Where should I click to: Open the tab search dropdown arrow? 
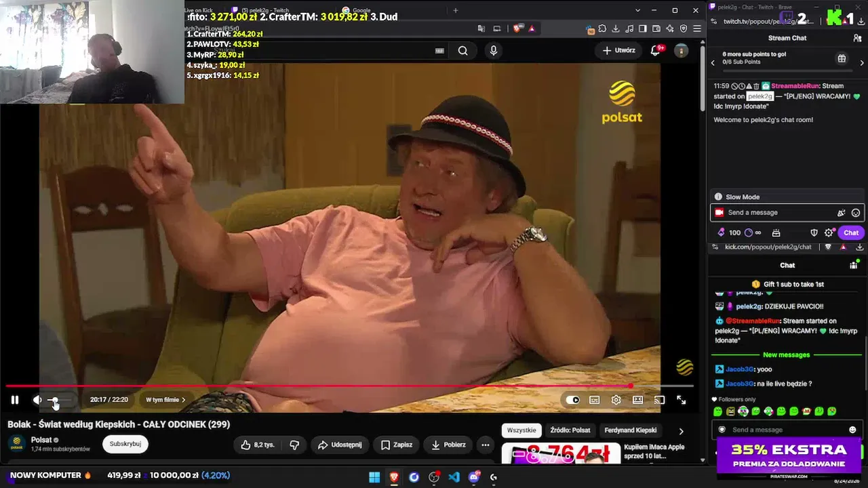pos(638,10)
